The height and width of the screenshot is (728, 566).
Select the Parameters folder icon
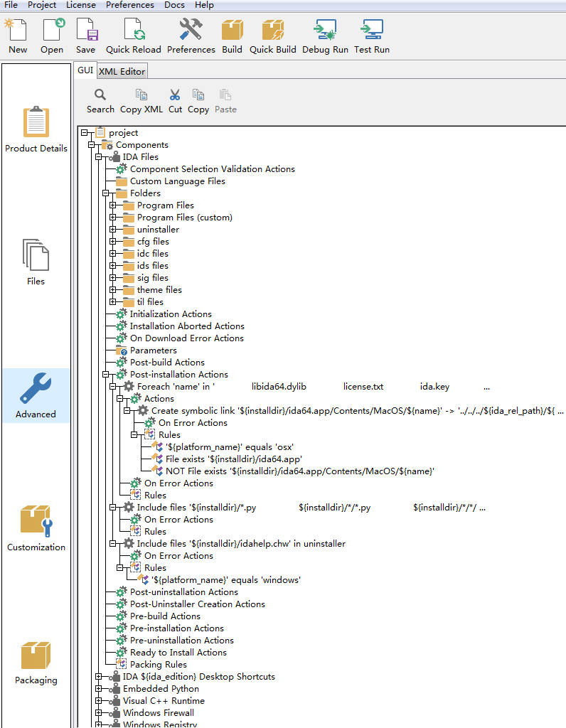coord(121,350)
